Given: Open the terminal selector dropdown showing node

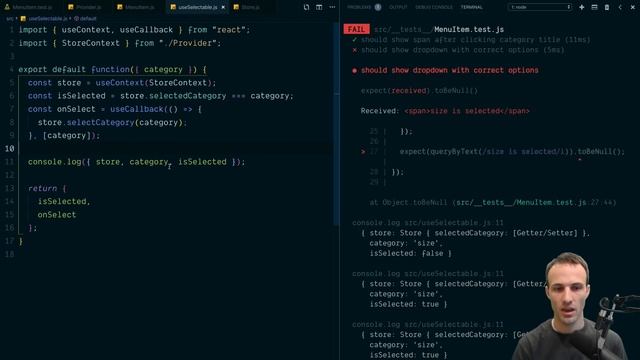Looking at the screenshot, I should (540, 7).
